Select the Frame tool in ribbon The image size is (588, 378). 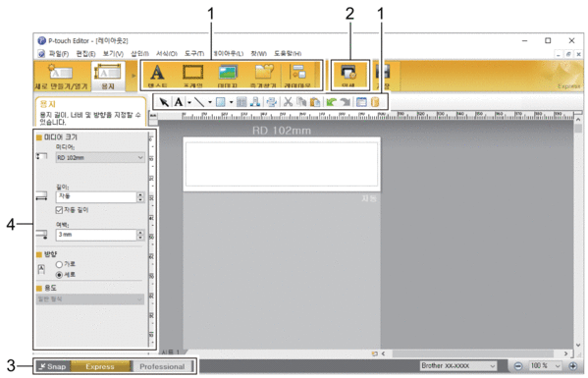tap(193, 74)
